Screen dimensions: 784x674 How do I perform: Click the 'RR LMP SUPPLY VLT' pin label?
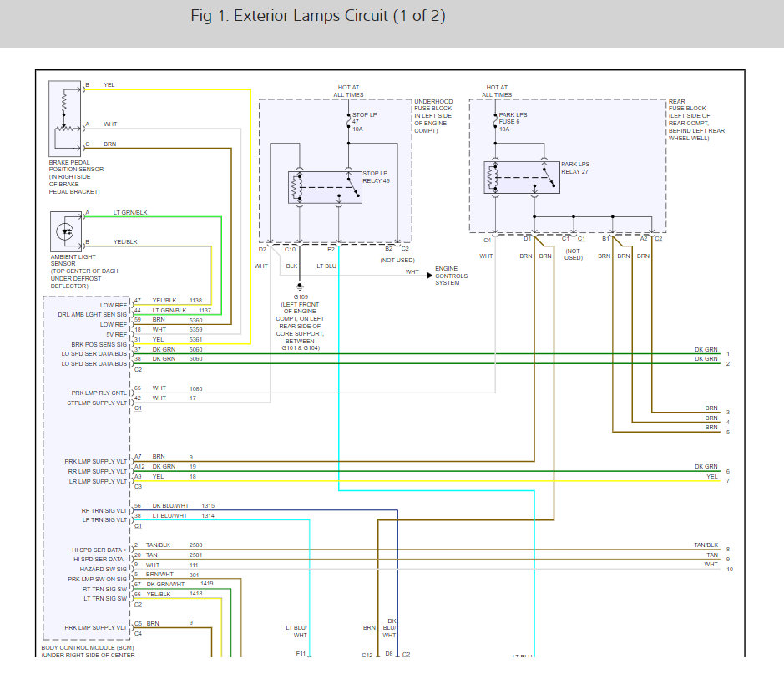coord(98,472)
